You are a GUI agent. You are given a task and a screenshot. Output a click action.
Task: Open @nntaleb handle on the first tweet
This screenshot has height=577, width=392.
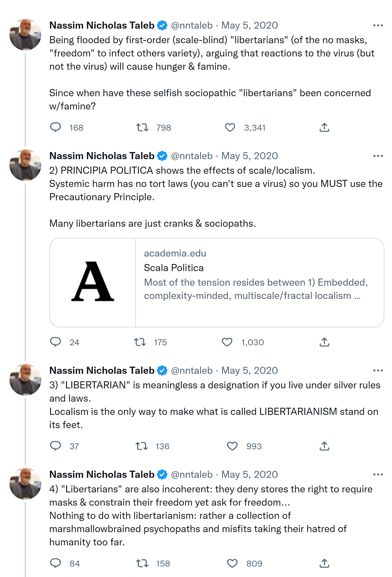[x=192, y=25]
